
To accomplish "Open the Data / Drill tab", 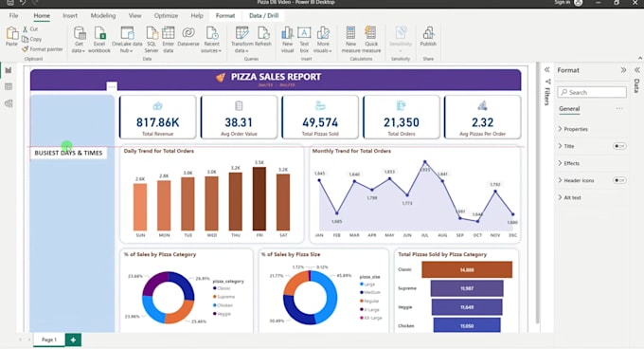I will coord(263,15).
